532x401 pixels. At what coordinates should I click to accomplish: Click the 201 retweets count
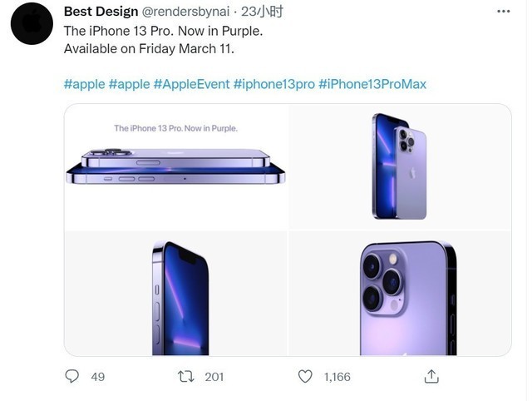click(x=214, y=377)
